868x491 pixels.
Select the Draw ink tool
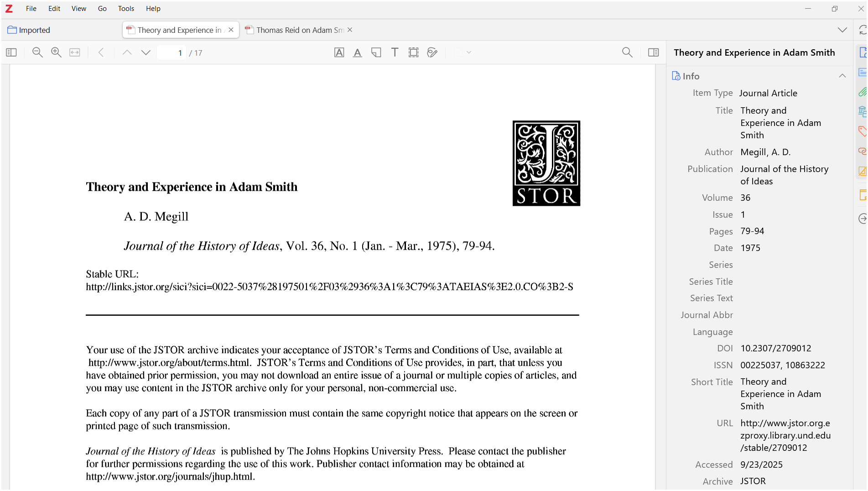tap(432, 52)
